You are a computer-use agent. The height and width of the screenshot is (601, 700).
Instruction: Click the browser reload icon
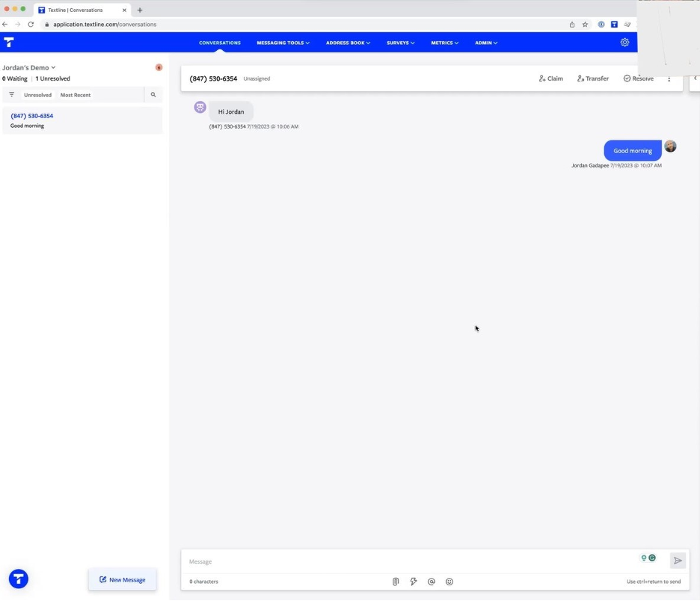[x=31, y=24]
